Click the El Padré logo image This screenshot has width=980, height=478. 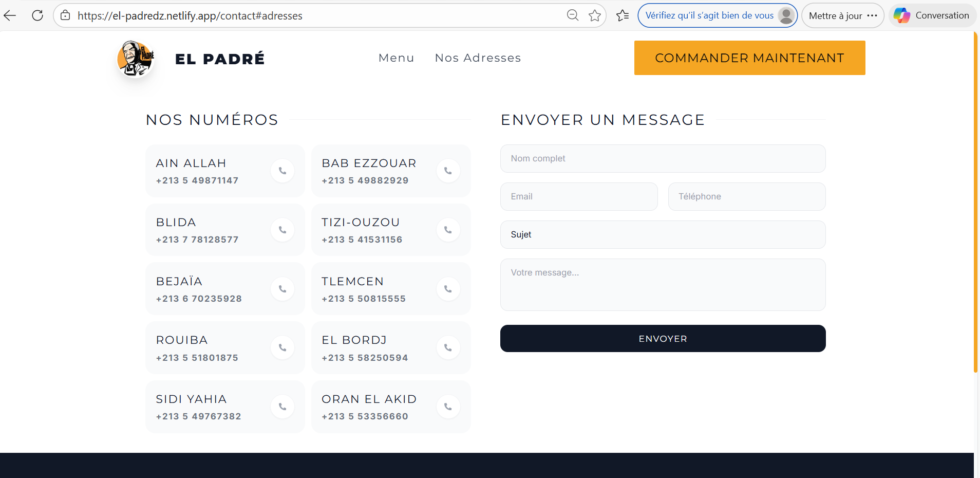[136, 59]
